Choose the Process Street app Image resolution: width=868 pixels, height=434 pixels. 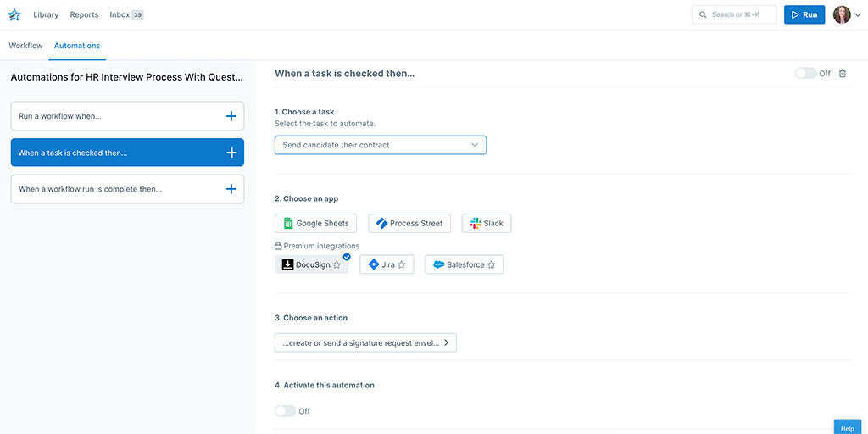409,224
